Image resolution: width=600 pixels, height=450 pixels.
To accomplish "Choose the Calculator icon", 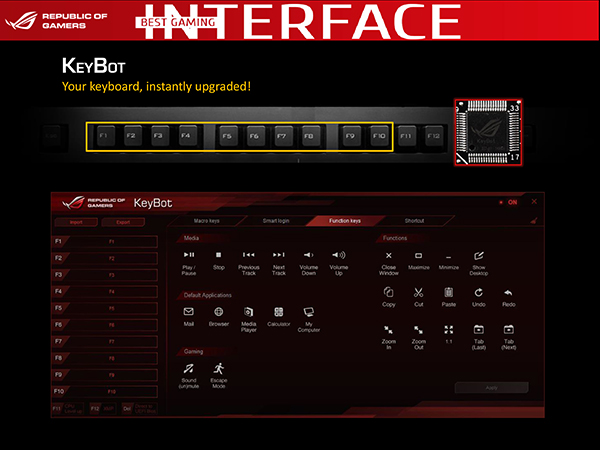I will tap(279, 312).
